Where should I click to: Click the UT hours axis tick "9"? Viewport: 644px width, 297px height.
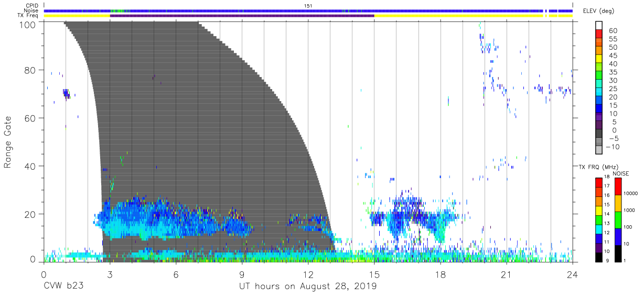click(242, 276)
